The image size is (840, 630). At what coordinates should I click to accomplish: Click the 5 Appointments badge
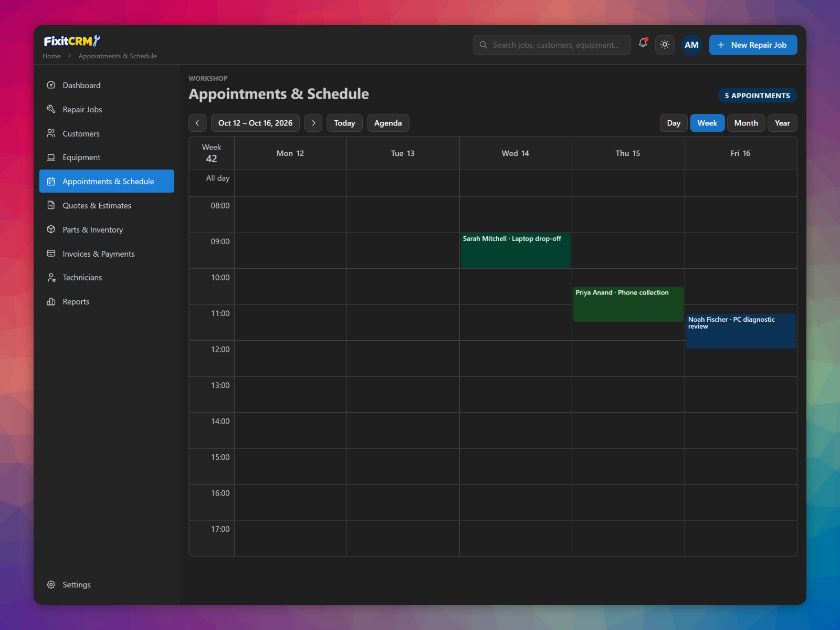click(757, 96)
